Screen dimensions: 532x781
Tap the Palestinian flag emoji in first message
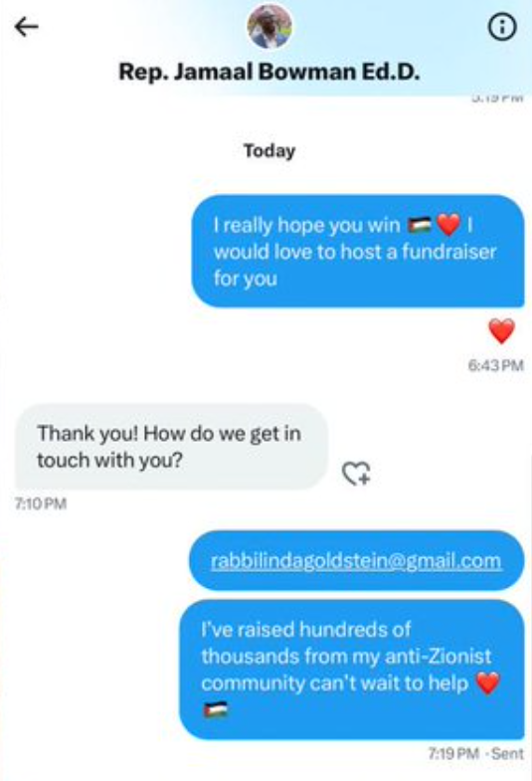click(420, 226)
